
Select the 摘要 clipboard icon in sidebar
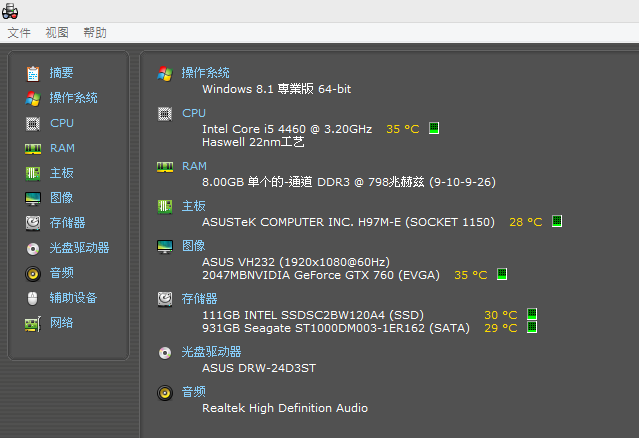(x=33, y=74)
